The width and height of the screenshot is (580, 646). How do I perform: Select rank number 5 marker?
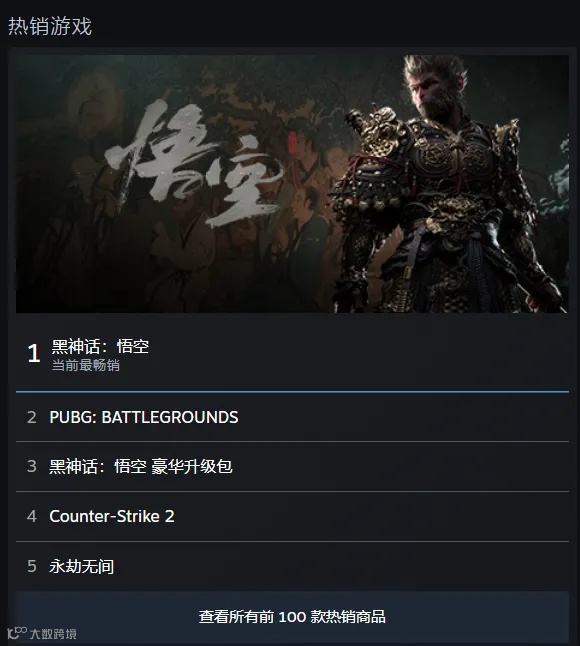32,566
